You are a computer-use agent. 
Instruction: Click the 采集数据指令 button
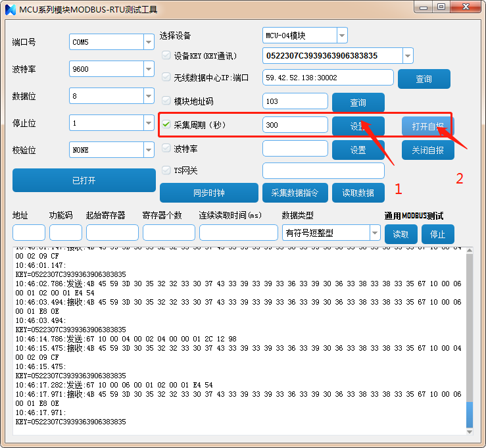(295, 193)
